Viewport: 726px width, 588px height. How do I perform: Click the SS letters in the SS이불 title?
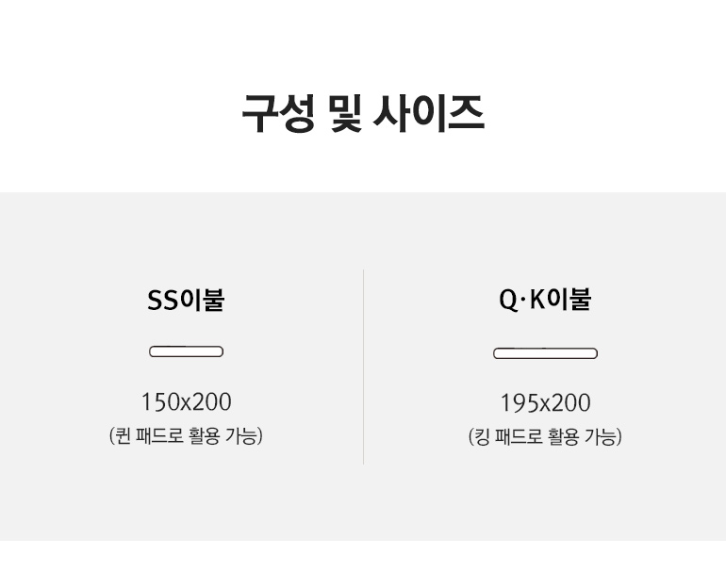(x=162, y=301)
